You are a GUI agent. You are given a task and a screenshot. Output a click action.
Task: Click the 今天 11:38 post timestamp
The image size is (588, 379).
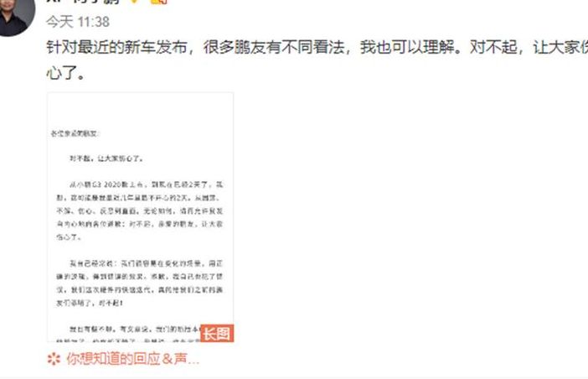tap(78, 22)
